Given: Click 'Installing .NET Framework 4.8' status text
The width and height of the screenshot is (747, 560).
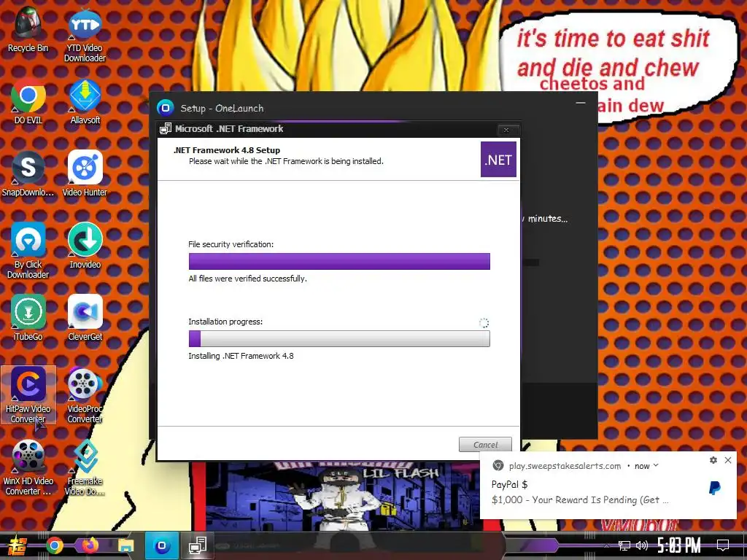Looking at the screenshot, I should coord(241,356).
